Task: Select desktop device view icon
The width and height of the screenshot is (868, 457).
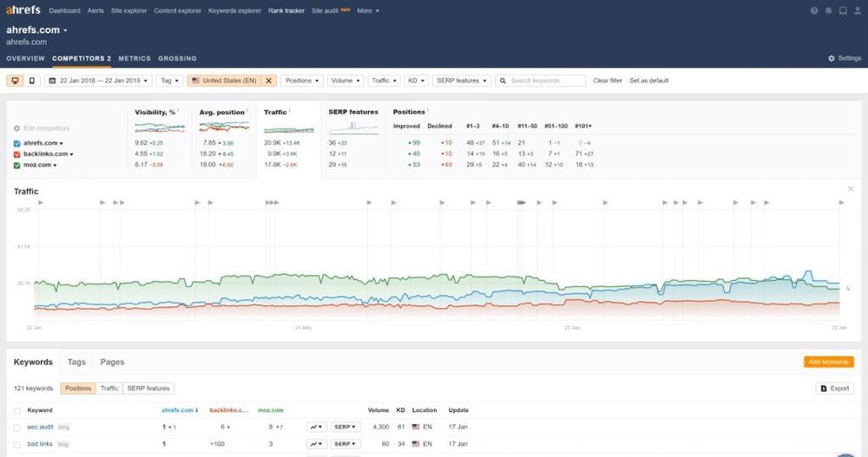Action: pos(15,81)
